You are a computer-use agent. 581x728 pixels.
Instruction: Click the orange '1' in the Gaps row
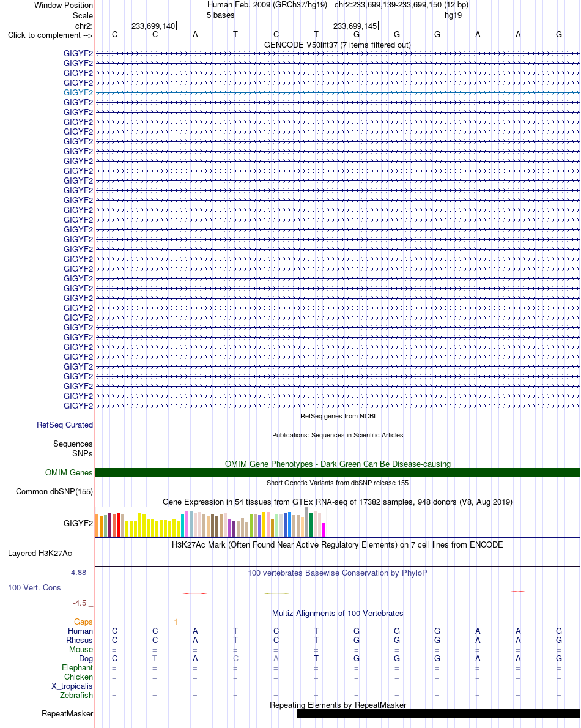tap(176, 622)
